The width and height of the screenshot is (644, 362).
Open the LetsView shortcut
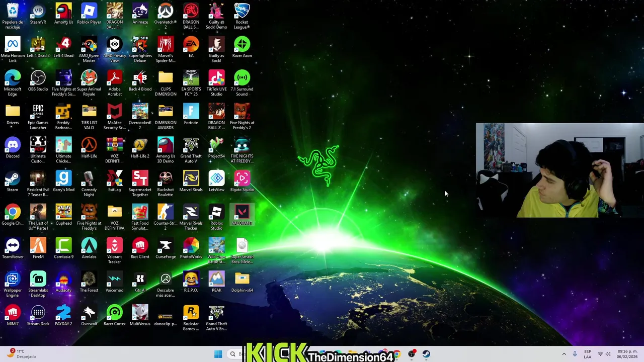[x=216, y=182]
